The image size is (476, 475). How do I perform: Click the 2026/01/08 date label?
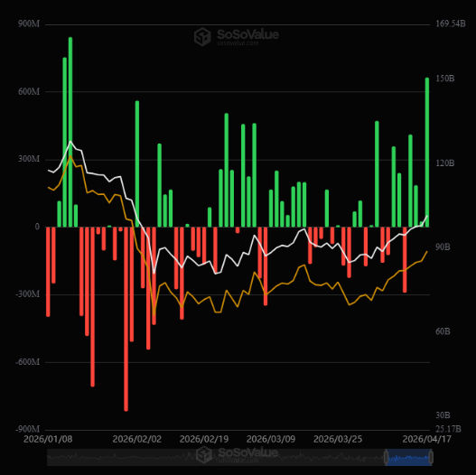pyautogui.click(x=48, y=439)
